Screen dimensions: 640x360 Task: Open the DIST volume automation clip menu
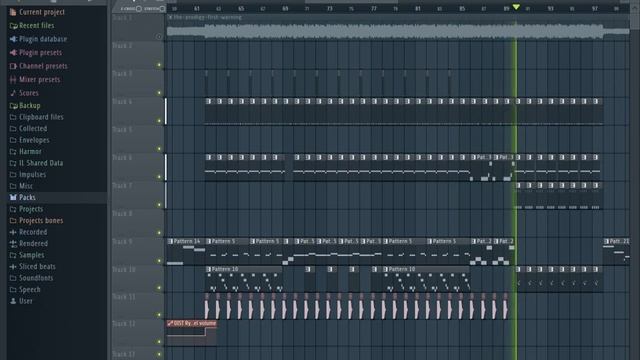(x=170, y=324)
